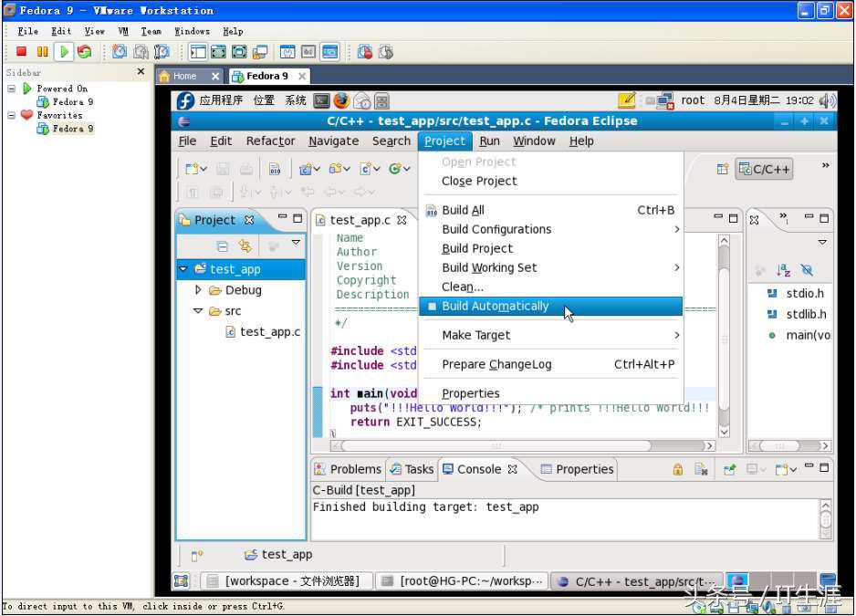Sort the Outline view alphabetically
Viewport: 856px width, 616px height.
[782, 270]
